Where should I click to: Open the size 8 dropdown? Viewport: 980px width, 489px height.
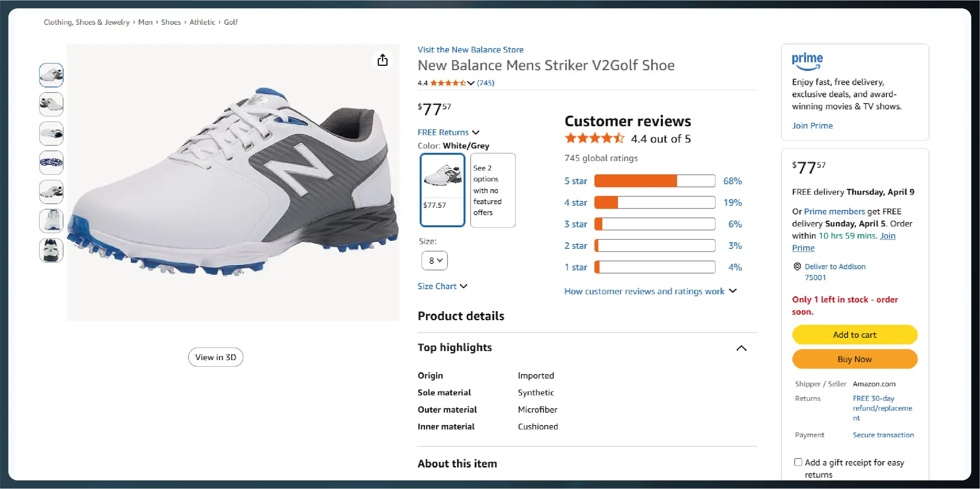coord(435,261)
